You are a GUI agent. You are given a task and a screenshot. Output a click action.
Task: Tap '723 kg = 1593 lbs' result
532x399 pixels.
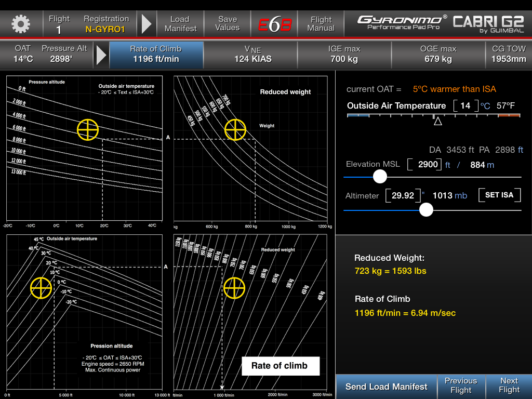point(390,271)
